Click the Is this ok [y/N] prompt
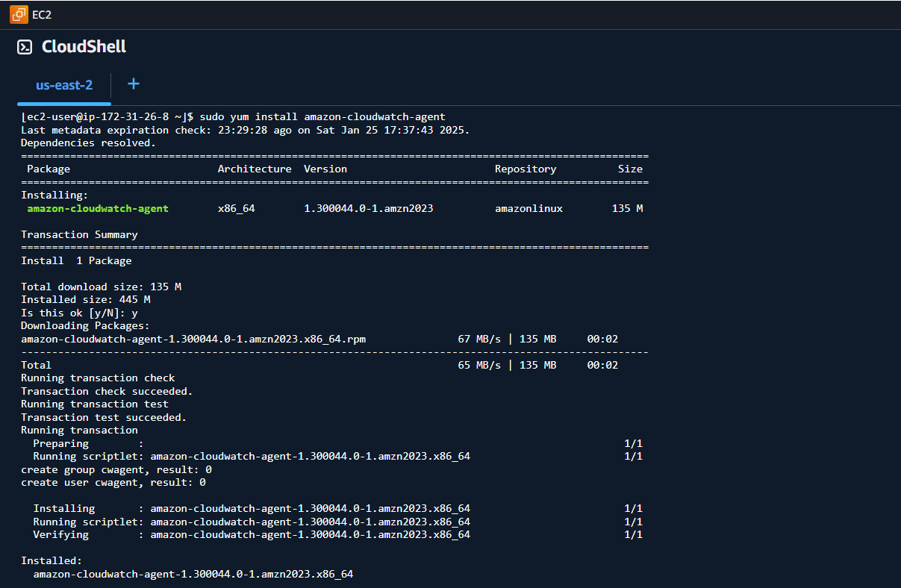The height and width of the screenshot is (588, 901). (79, 313)
